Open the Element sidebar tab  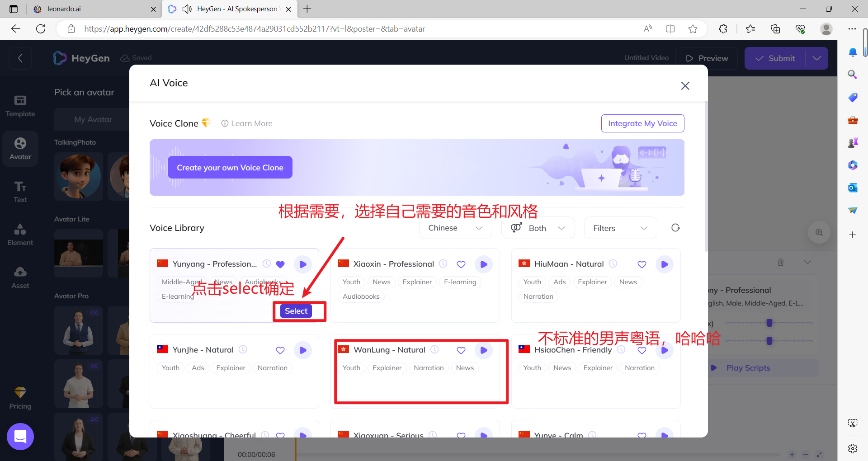pos(20,235)
